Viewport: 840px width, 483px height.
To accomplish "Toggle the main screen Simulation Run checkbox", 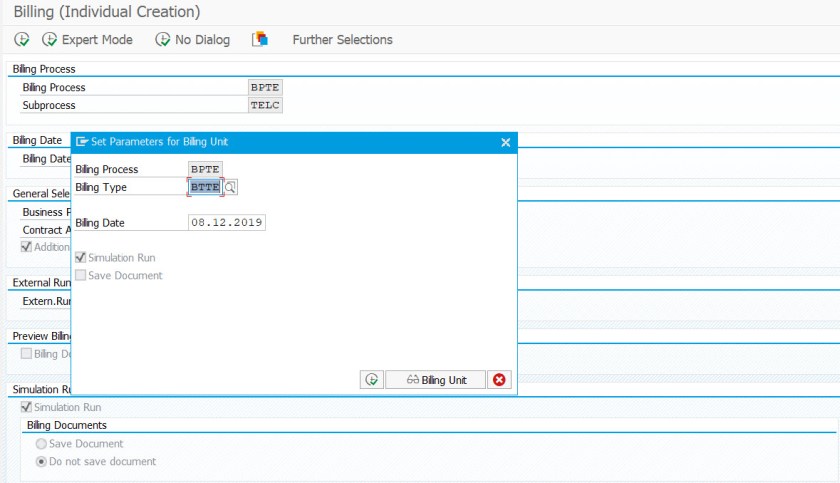I will click(x=26, y=407).
